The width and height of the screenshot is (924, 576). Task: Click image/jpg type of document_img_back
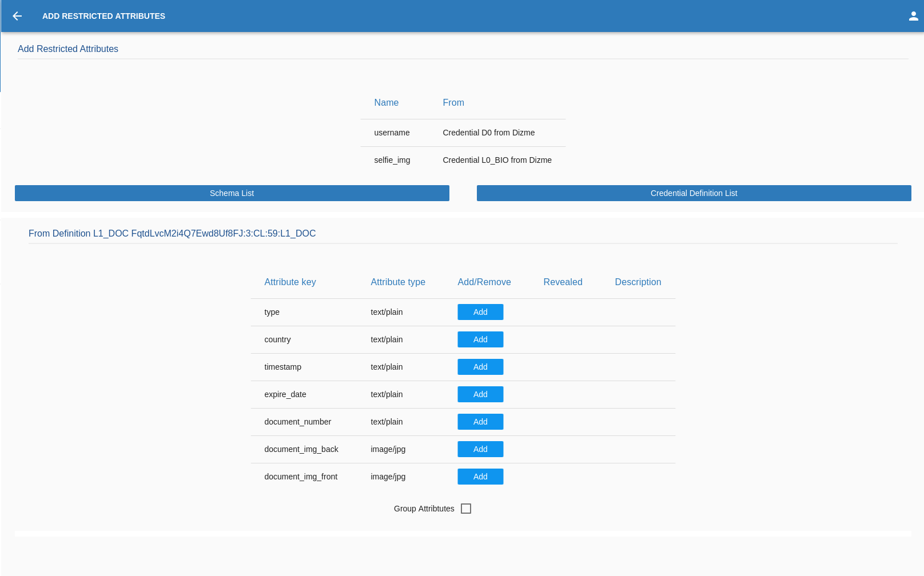[x=388, y=449]
